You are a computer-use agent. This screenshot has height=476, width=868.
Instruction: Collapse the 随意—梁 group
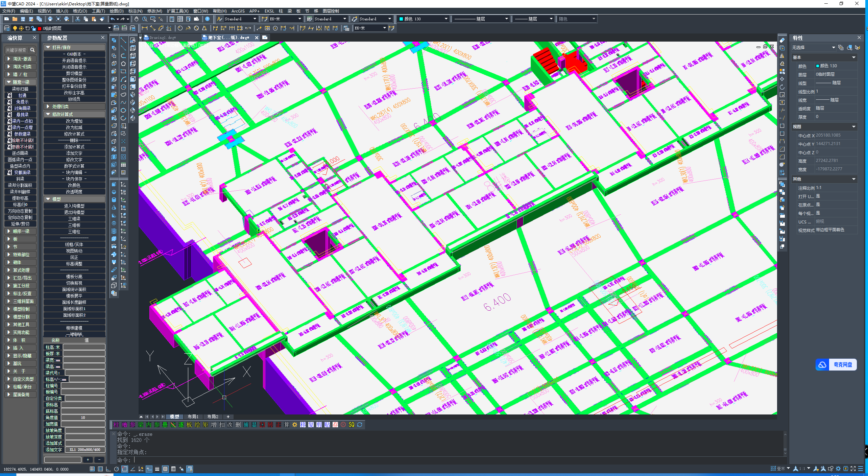click(x=21, y=82)
